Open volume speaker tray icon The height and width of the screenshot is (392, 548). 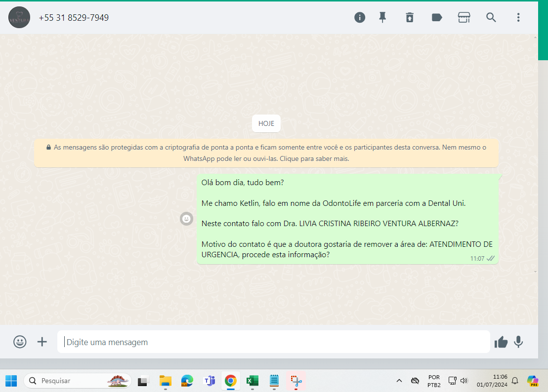click(x=464, y=381)
